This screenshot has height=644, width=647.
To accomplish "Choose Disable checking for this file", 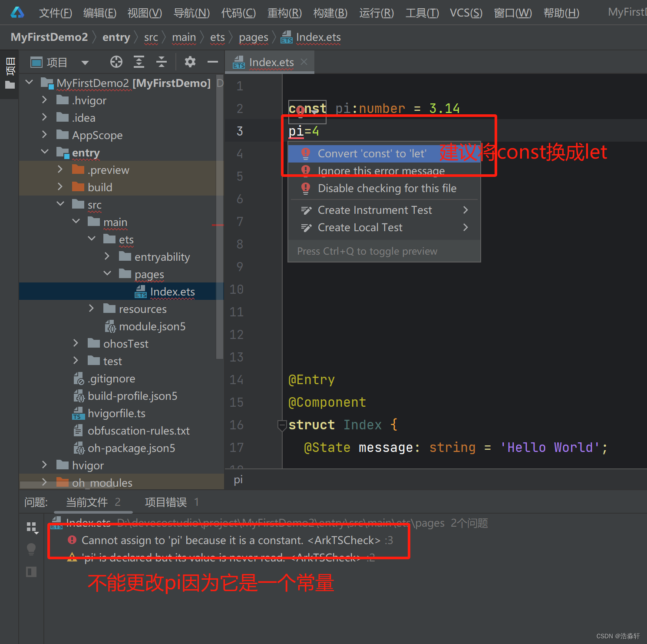I will (x=384, y=188).
